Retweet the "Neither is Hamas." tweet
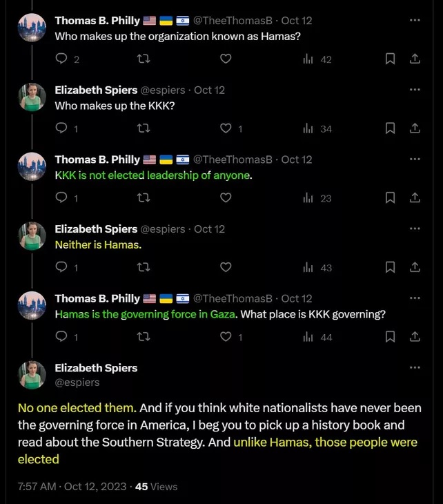Image resolution: width=443 pixels, height=504 pixels. coord(144,267)
